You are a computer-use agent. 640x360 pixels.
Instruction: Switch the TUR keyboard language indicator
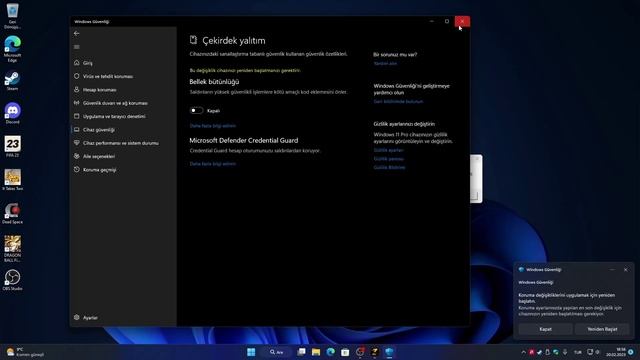(x=578, y=352)
